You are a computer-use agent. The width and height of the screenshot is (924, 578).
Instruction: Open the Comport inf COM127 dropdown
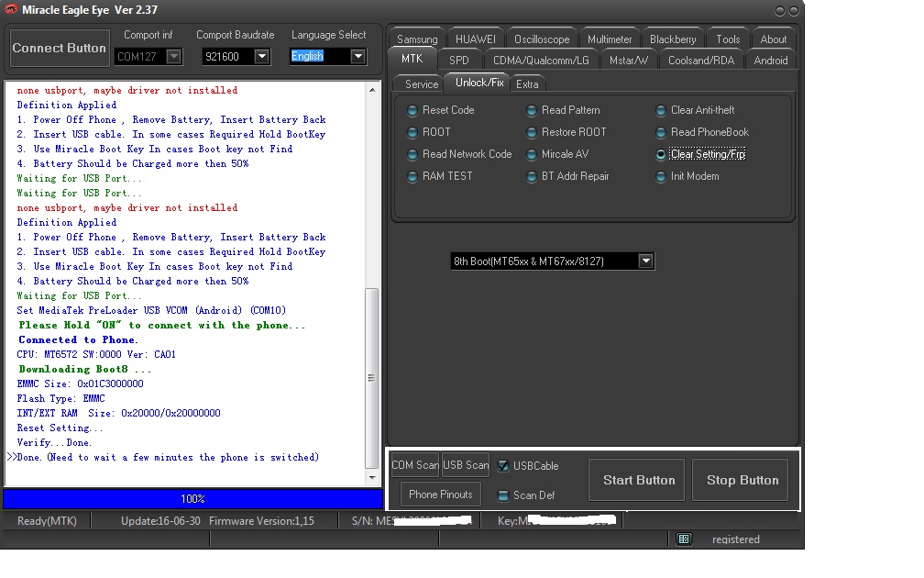click(x=174, y=57)
